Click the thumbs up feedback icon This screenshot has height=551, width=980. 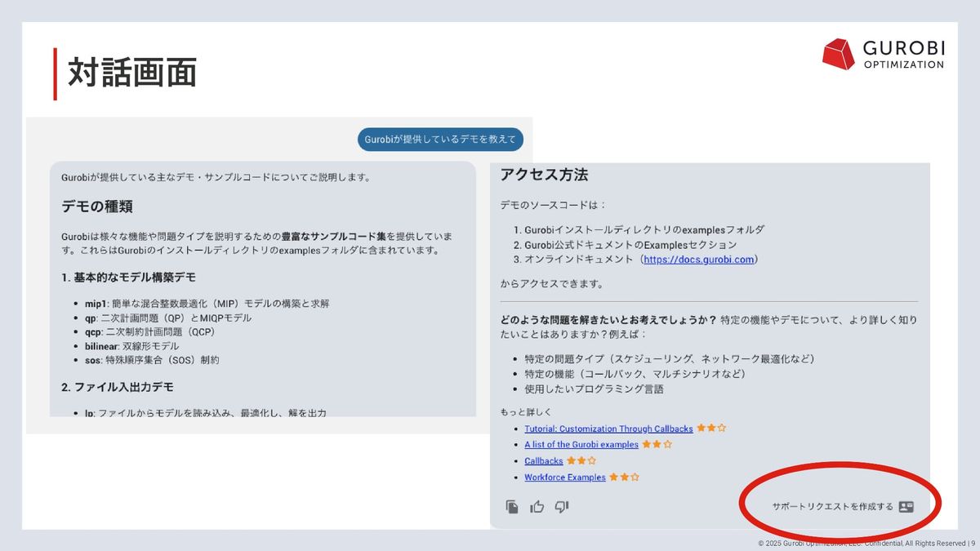coord(537,507)
